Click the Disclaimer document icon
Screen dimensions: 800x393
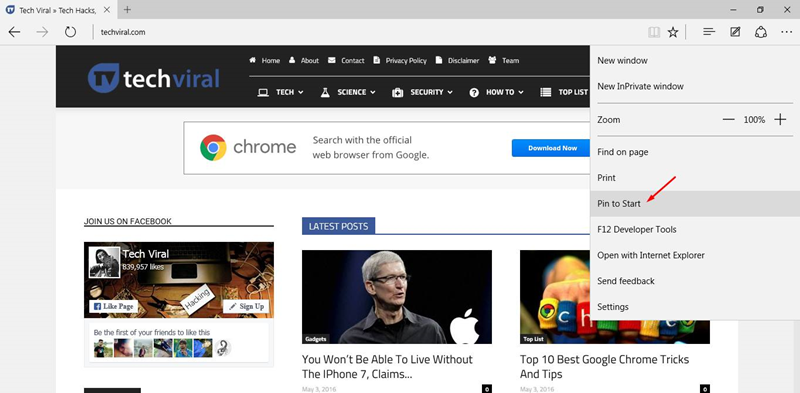click(439, 60)
